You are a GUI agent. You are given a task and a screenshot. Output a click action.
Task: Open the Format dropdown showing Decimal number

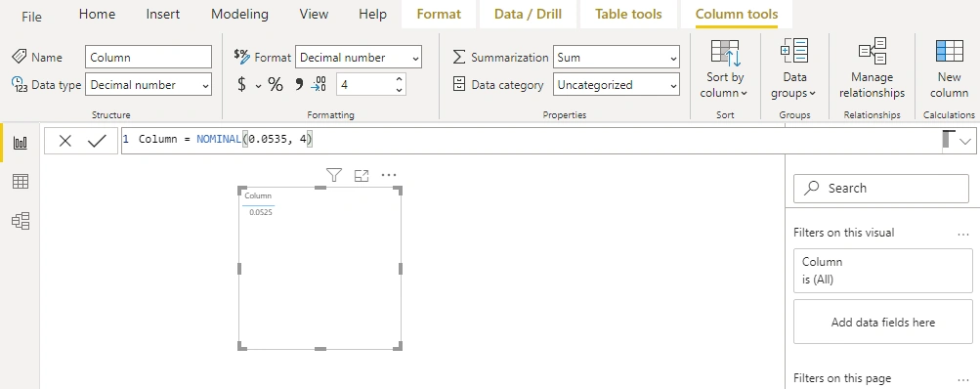359,57
